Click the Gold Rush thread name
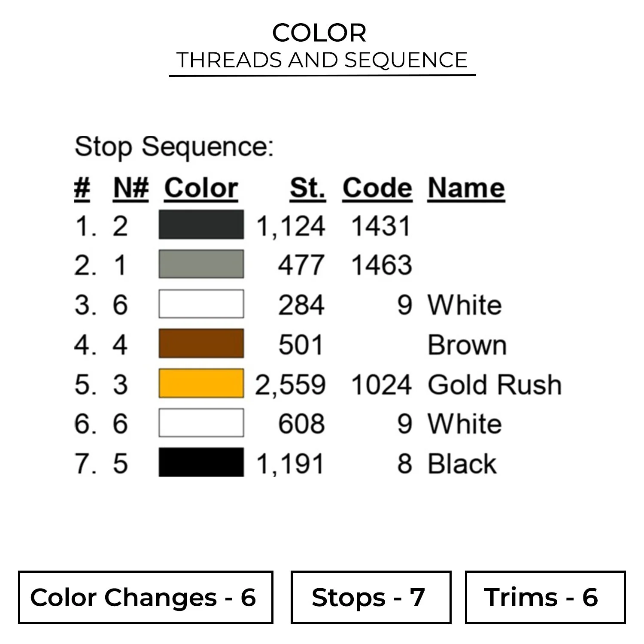 point(495,384)
